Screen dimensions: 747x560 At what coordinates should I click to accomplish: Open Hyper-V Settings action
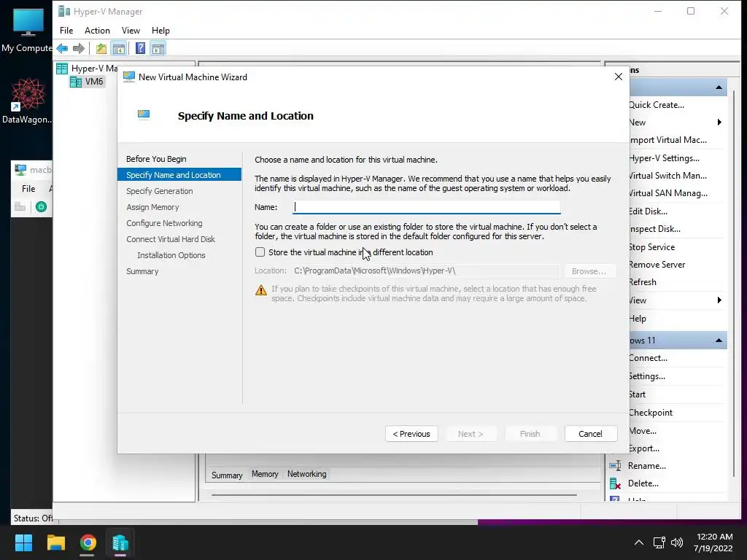tap(664, 158)
